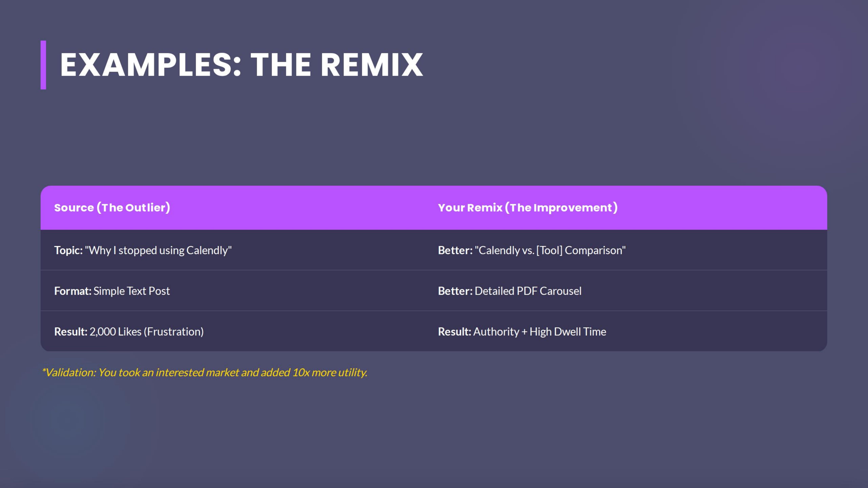Image resolution: width=868 pixels, height=488 pixels.
Task: Click the 'Source (The Outlier)' column header
Action: tap(112, 208)
